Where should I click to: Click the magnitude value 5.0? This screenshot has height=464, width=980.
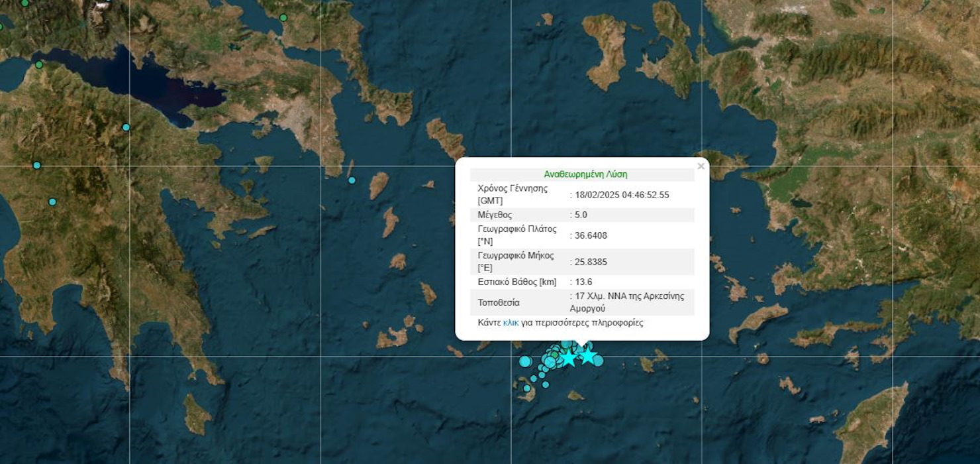click(581, 215)
